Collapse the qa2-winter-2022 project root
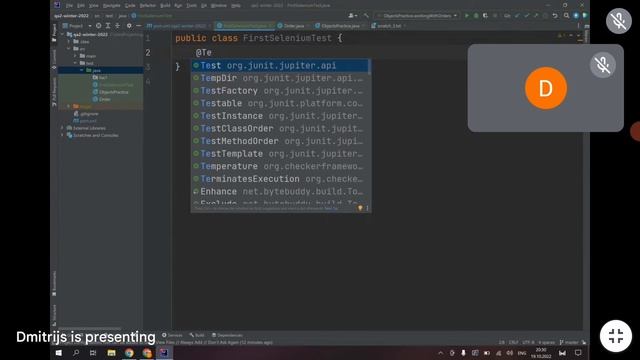This screenshot has width=640, height=360. pos(62,35)
